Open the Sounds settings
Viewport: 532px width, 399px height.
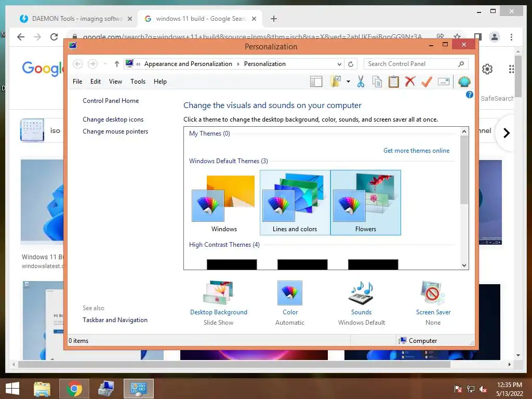point(362,303)
